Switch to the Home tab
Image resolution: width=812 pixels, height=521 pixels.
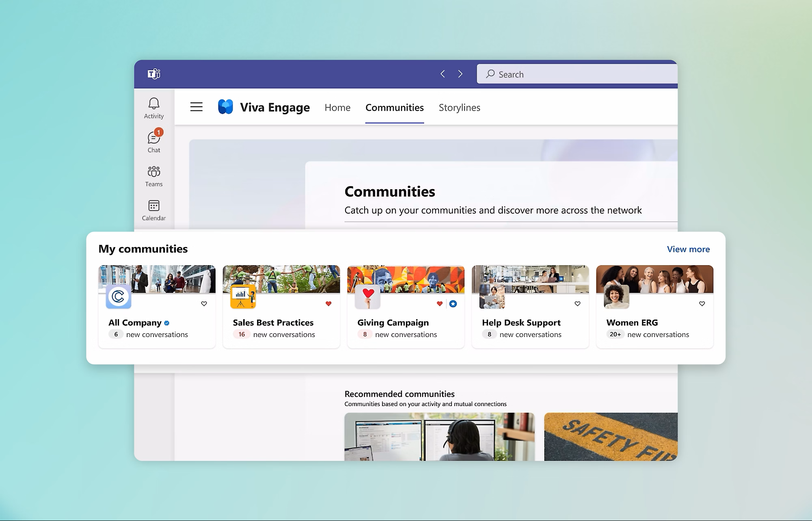coord(337,108)
